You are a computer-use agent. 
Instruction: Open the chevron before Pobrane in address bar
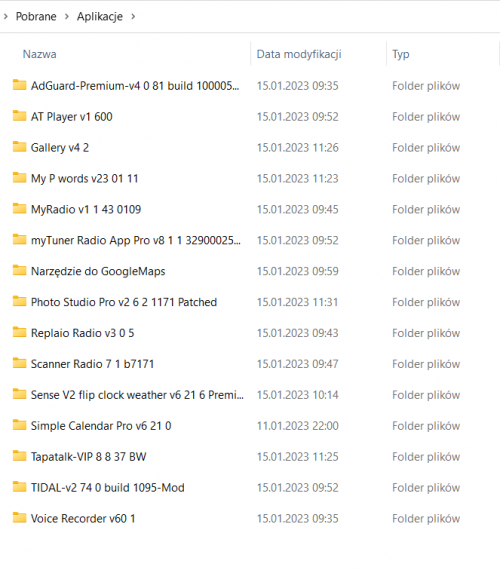pos(5,16)
